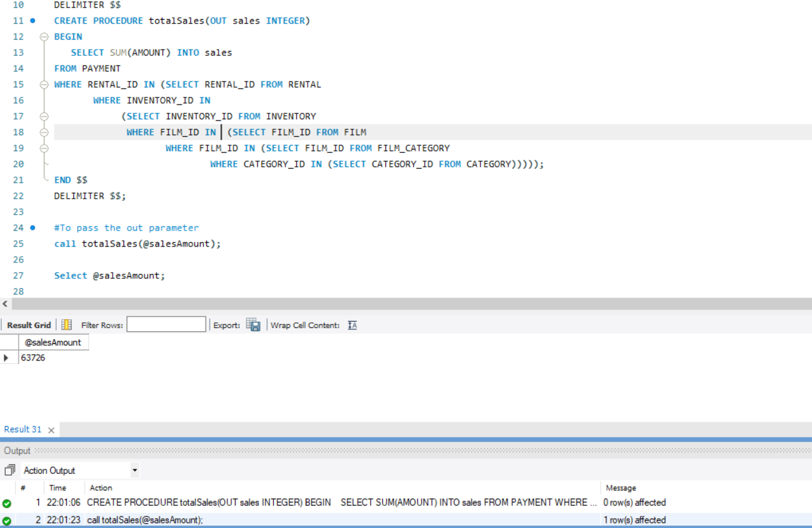Click the '1 row(s) affected' message
Screen dimensions: 812x528
tap(634, 520)
